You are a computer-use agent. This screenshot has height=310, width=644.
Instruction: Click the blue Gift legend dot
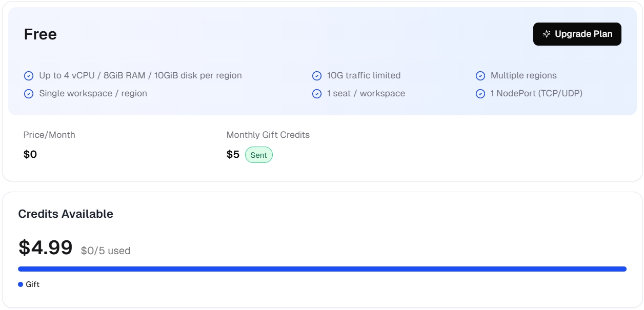(21, 284)
